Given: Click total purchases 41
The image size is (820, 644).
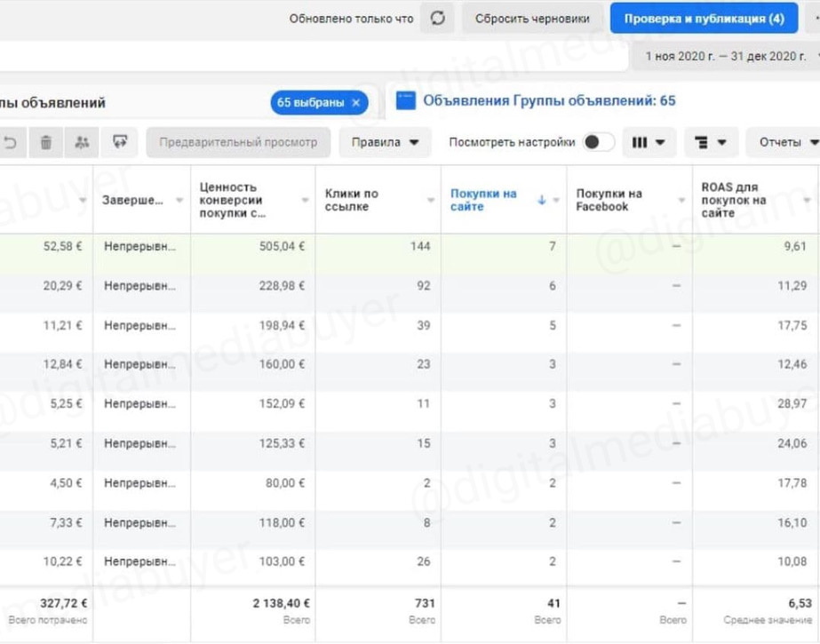Looking at the screenshot, I should 553,603.
